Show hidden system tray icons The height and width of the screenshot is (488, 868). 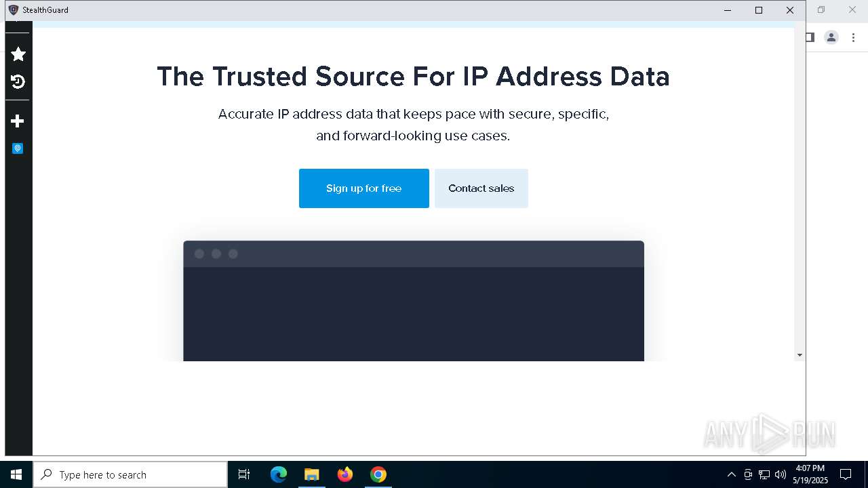click(x=731, y=474)
